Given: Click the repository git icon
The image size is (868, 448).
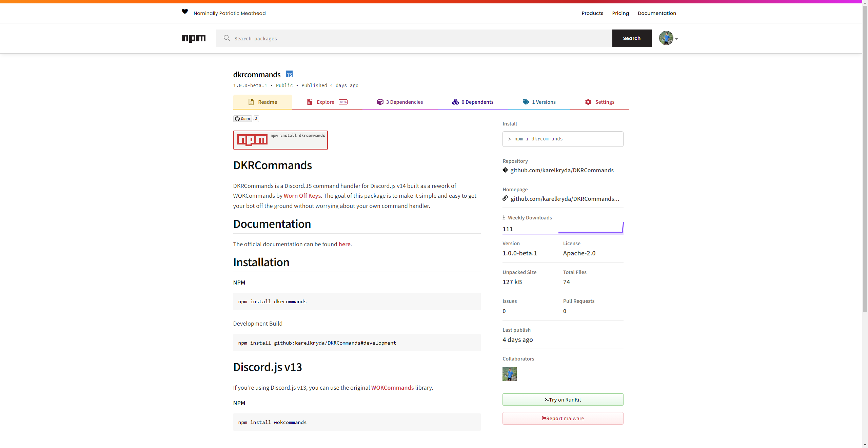Looking at the screenshot, I should [505, 170].
